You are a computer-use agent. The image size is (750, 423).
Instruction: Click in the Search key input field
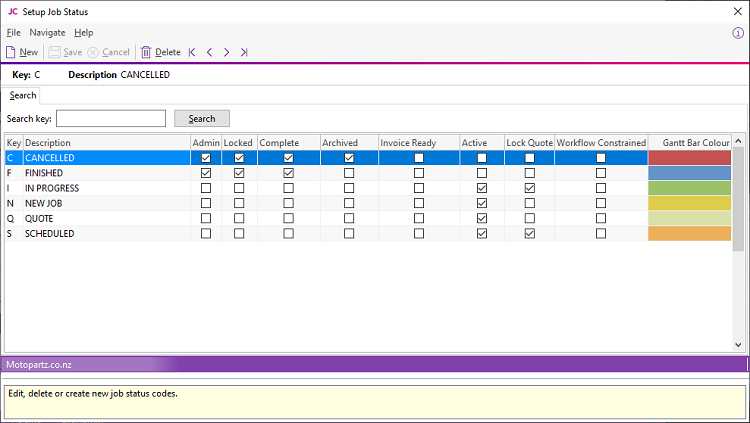pyautogui.click(x=111, y=119)
